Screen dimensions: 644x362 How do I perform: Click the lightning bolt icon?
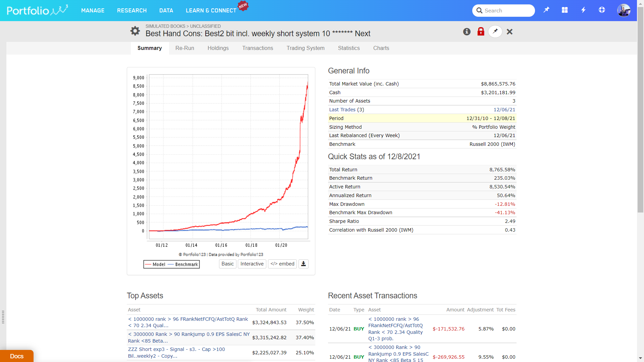point(583,10)
